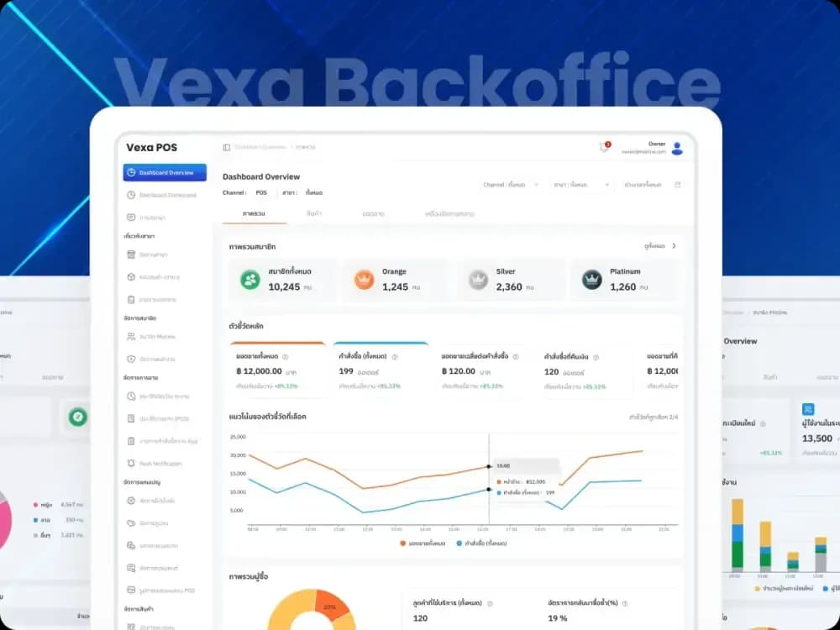The height and width of the screenshot is (630, 840).
Task: Switch to the ยอดขาย tab
Action: pos(373,213)
